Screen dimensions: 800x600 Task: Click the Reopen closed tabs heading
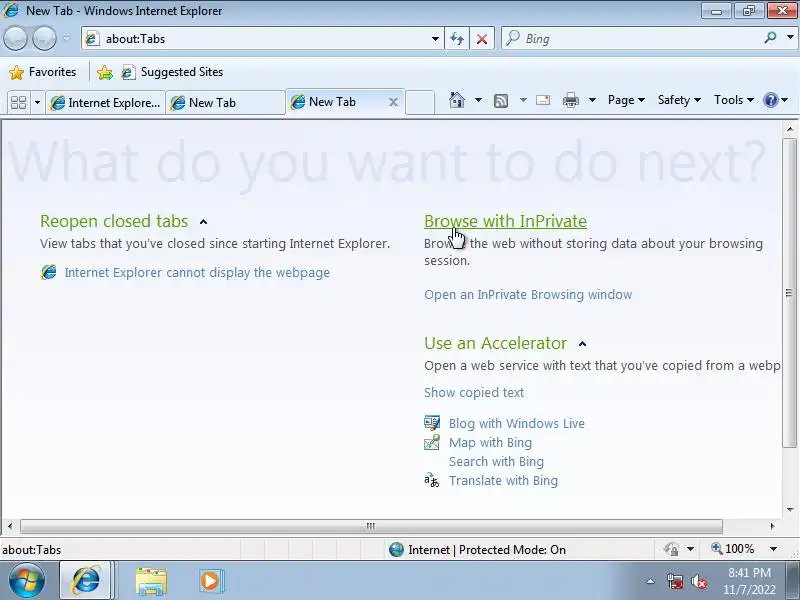[114, 221]
